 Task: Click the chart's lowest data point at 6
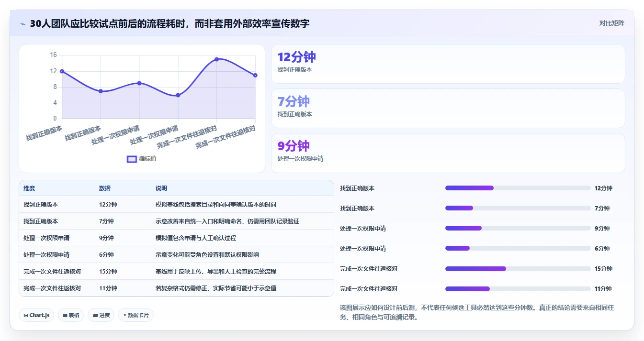point(178,95)
